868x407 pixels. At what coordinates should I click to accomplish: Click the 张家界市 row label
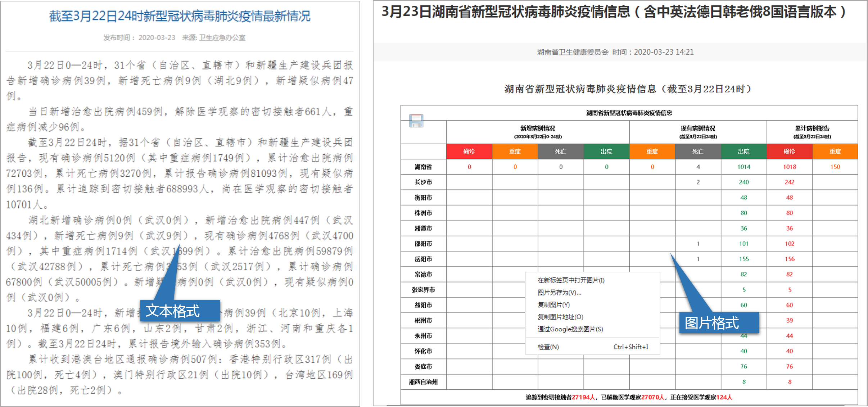424,290
